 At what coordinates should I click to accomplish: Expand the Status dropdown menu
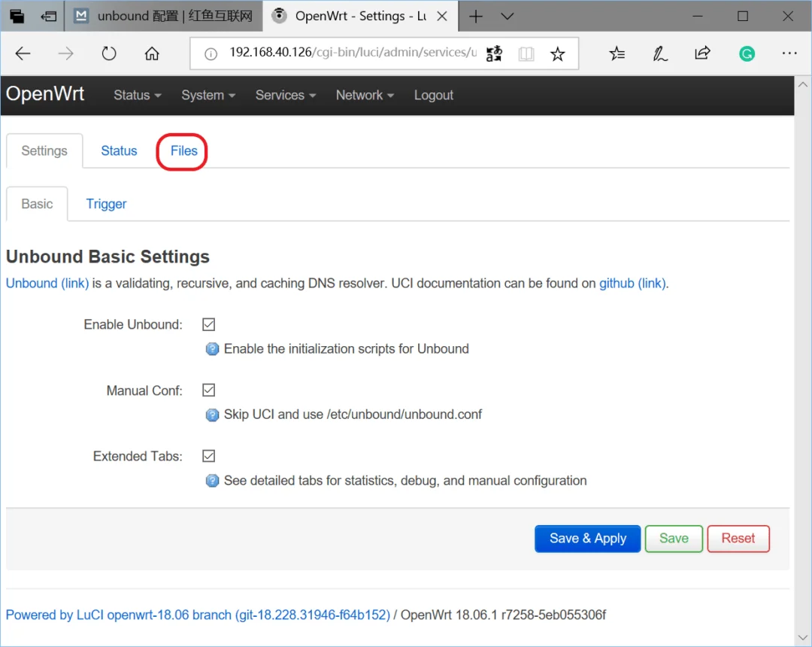(x=138, y=96)
